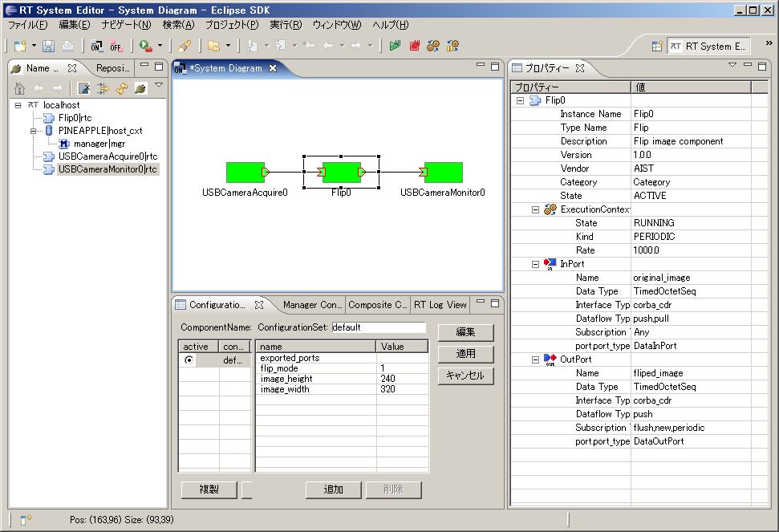The width and height of the screenshot is (779, 532).
Task: Select the Flip0 green component block
Action: [341, 173]
